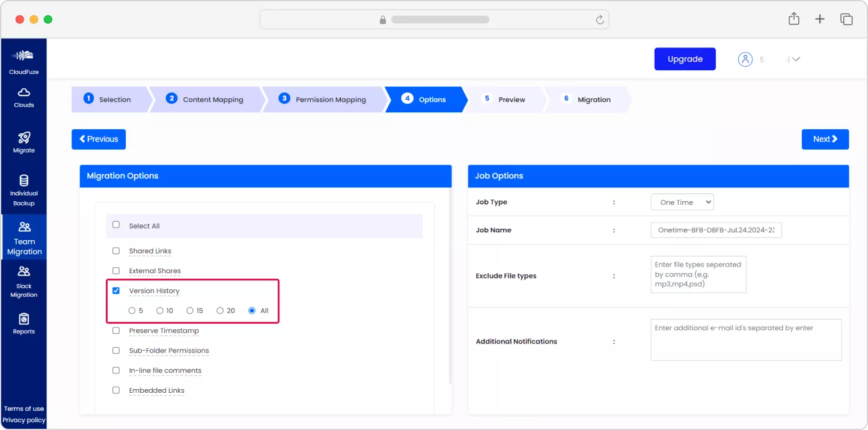This screenshot has width=868, height=430.
Task: Open the Terms of use link
Action: coord(24,408)
